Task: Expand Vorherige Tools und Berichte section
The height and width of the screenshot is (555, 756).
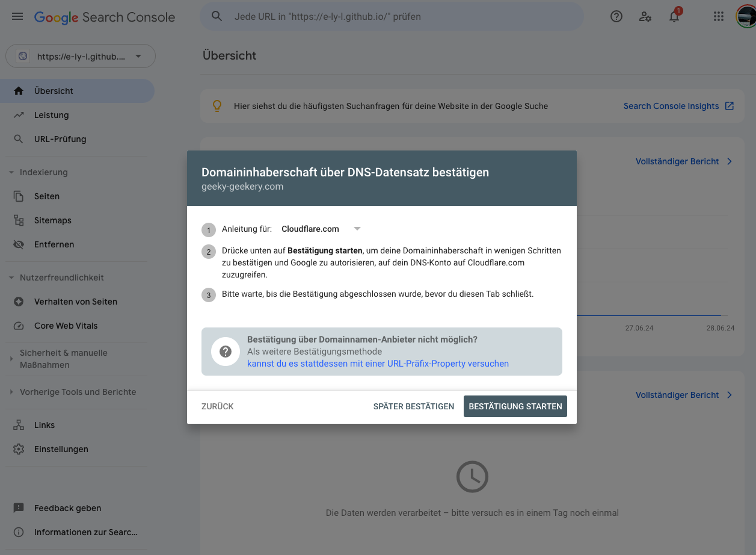Action: (x=11, y=392)
